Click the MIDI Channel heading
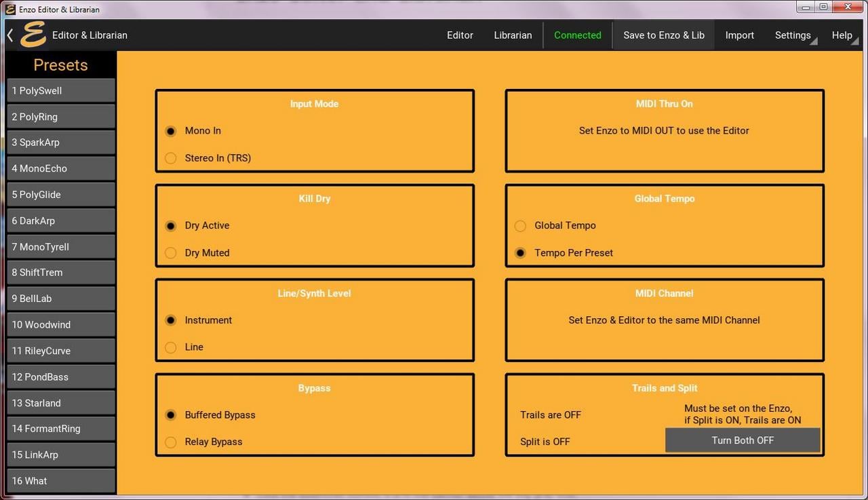Image resolution: width=868 pixels, height=500 pixels. point(665,294)
